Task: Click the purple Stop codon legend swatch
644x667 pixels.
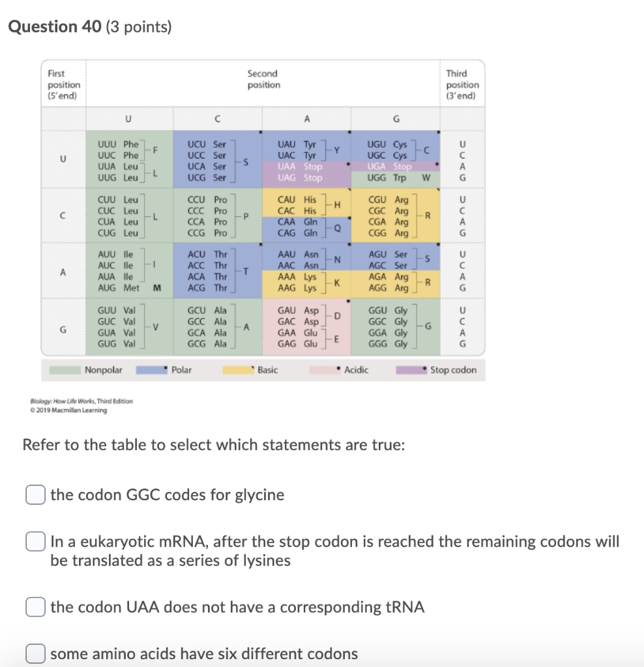Action: click(411, 369)
